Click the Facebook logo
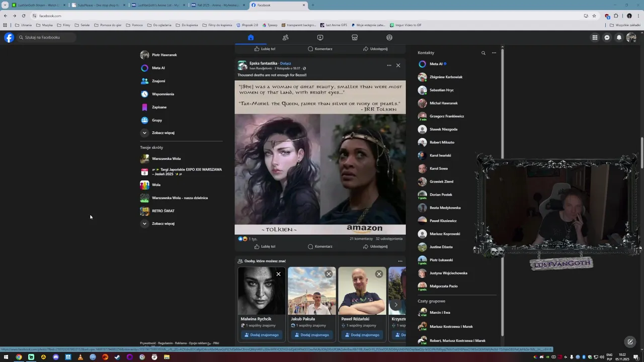 pyautogui.click(x=9, y=37)
